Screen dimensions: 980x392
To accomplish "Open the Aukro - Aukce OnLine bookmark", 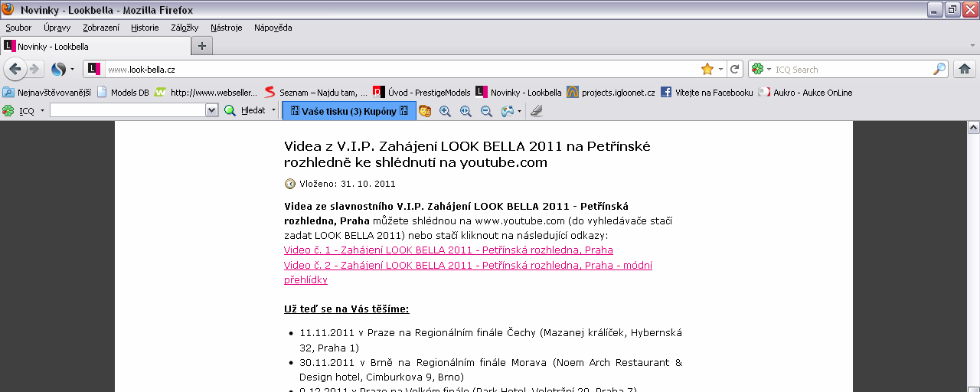I will coord(805,92).
